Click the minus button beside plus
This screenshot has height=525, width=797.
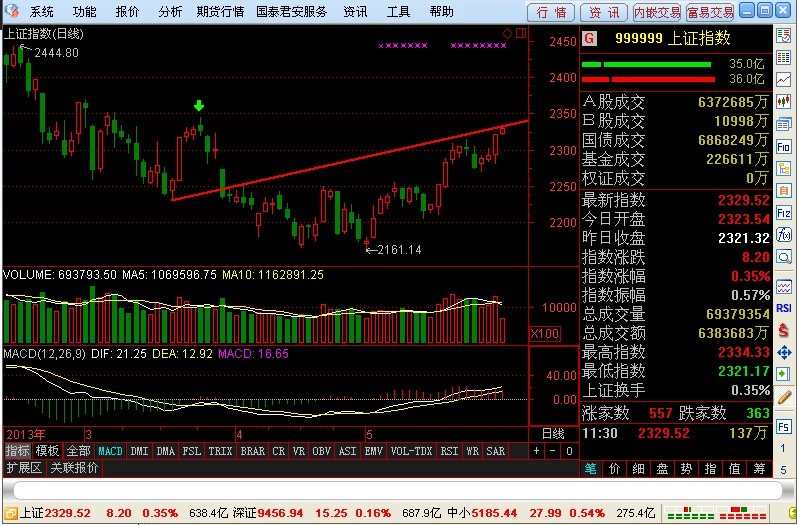coord(553,451)
